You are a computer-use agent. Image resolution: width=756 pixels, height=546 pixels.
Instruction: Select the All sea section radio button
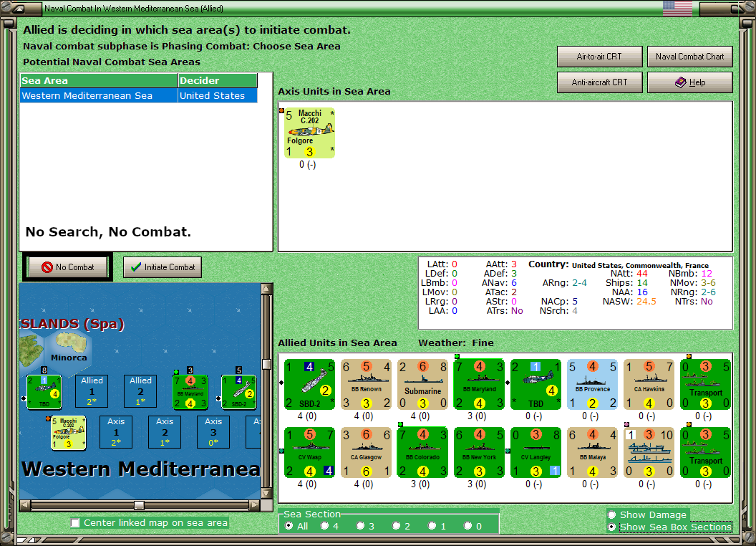(x=289, y=526)
